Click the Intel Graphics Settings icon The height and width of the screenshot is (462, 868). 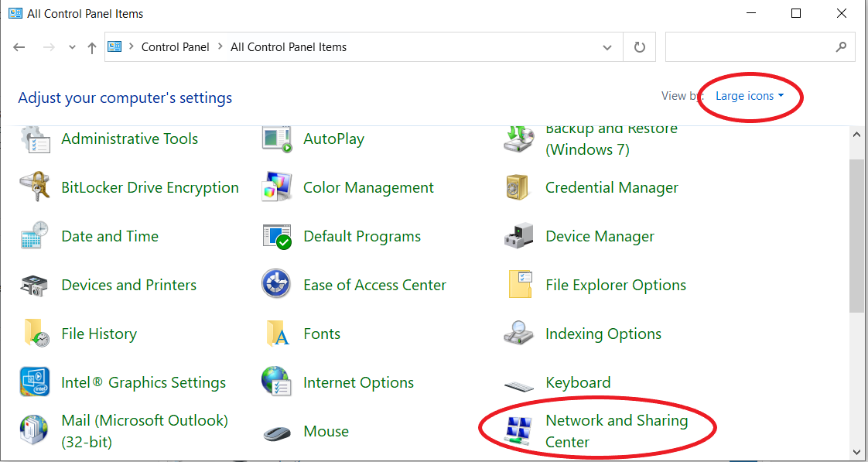(x=35, y=382)
